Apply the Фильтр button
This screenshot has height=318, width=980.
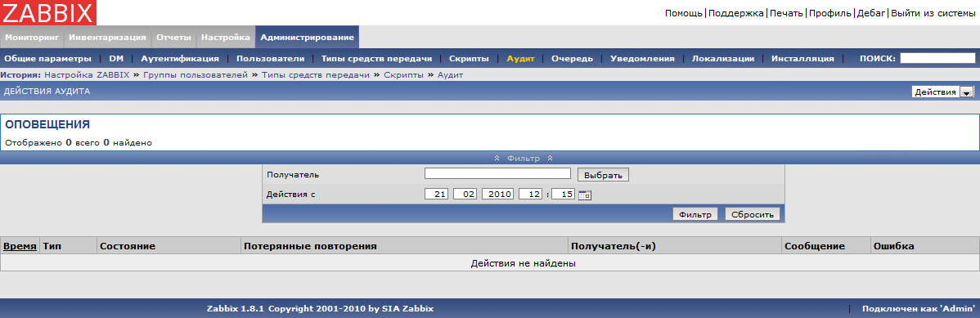[x=695, y=214]
